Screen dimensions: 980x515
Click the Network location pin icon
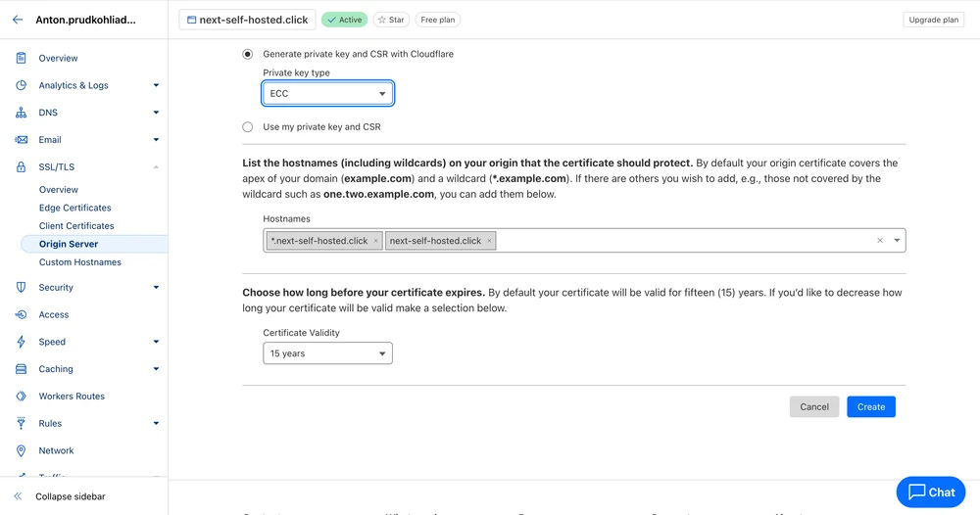(21, 450)
